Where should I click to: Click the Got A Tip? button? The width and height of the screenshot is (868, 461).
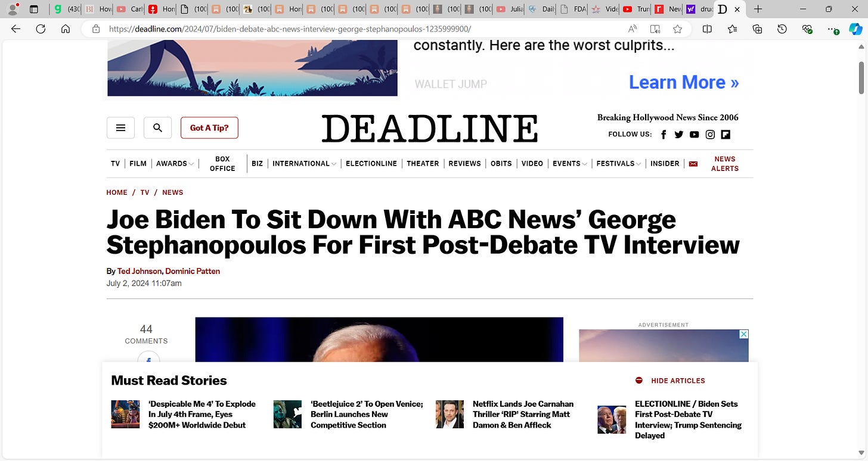pyautogui.click(x=209, y=127)
